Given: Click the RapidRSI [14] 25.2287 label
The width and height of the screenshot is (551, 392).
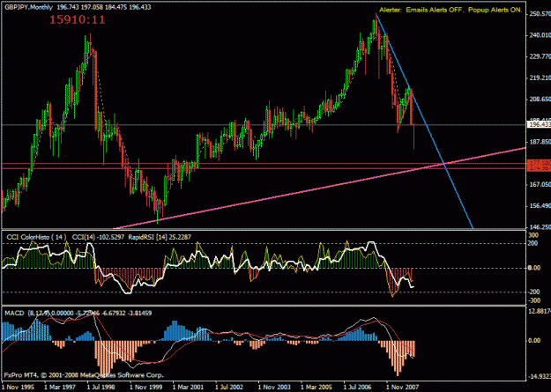Looking at the screenshot, I should pos(160,238).
